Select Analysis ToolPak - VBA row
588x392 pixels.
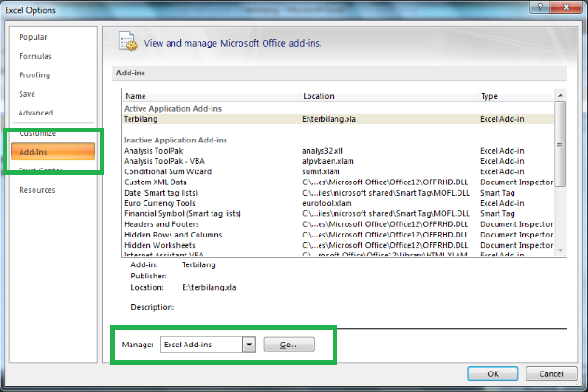pyautogui.click(x=338, y=161)
